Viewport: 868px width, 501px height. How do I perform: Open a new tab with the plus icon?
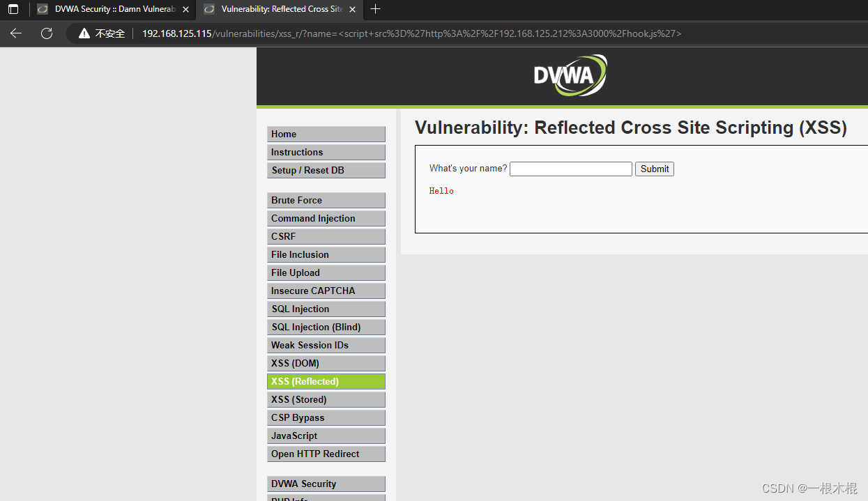click(375, 9)
